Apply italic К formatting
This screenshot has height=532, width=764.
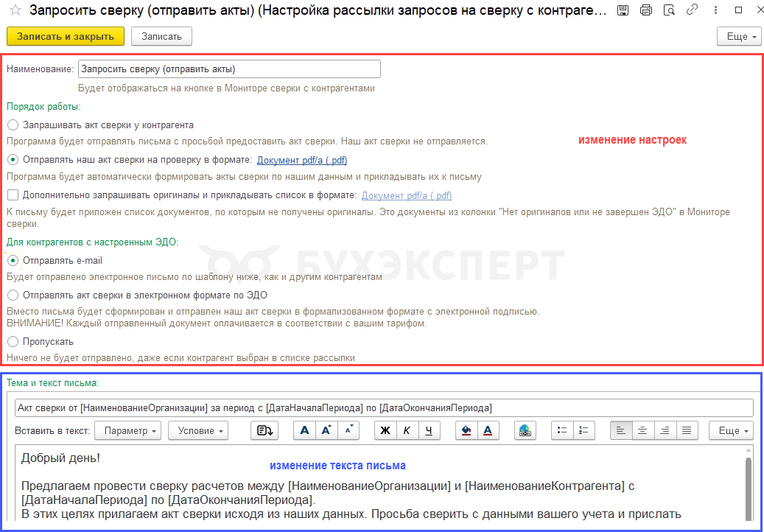point(407,430)
